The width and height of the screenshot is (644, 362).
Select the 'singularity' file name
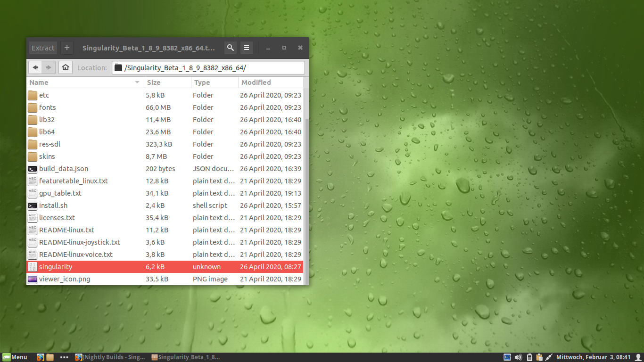(x=56, y=267)
